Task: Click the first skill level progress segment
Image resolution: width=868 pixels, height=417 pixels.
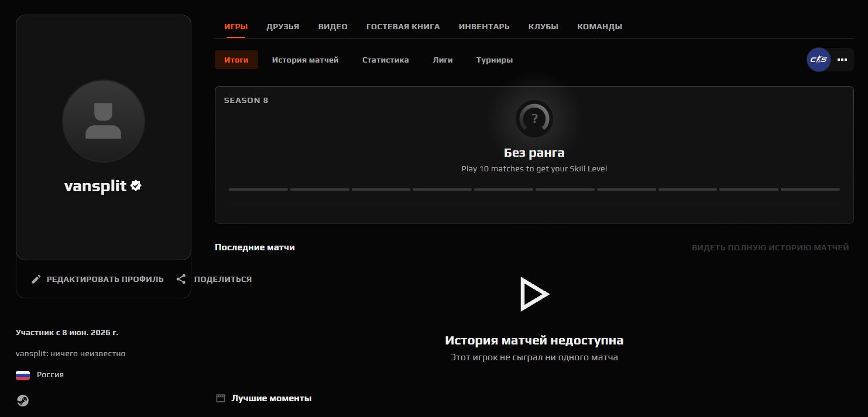Action: [258, 189]
